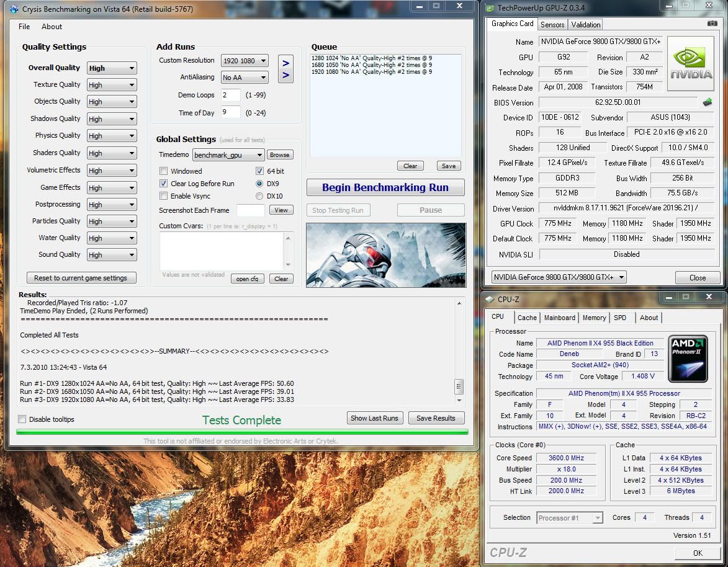Click the open cfg button
The width and height of the screenshot is (728, 567).
(247, 279)
